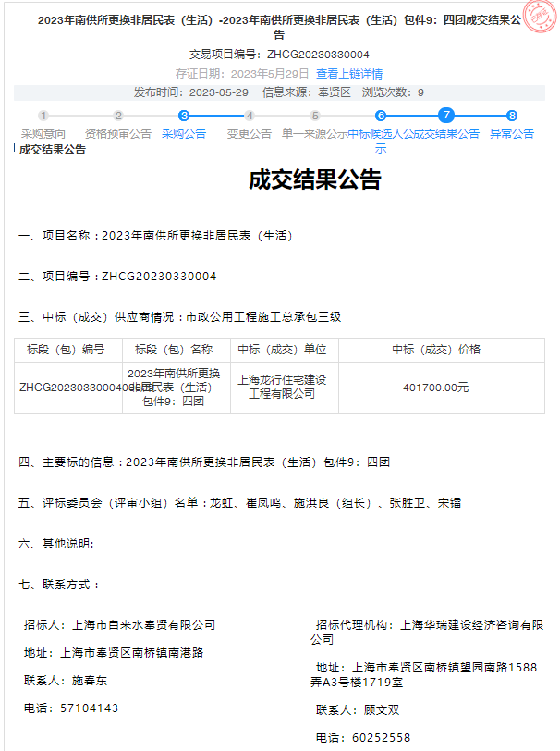Viewport: 560px width, 751px height.
Task: Click step 6 circle 中标候选人公示
Action: [x=381, y=116]
